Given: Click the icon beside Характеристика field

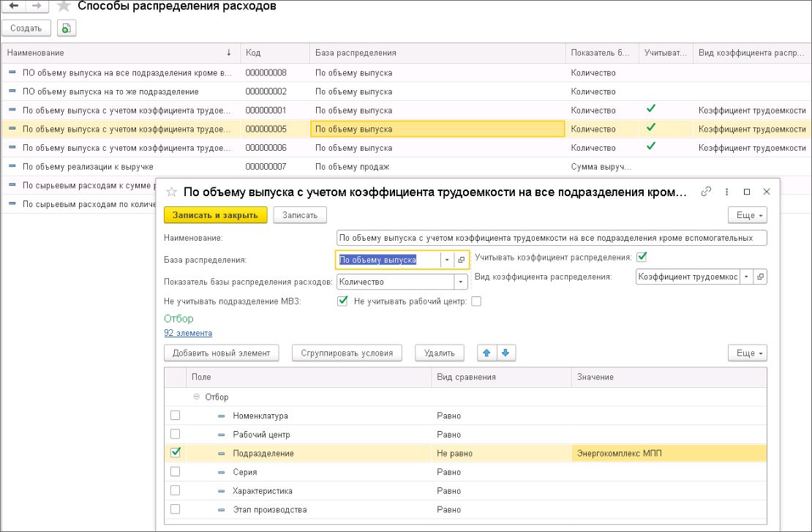Looking at the screenshot, I should click(x=222, y=490).
